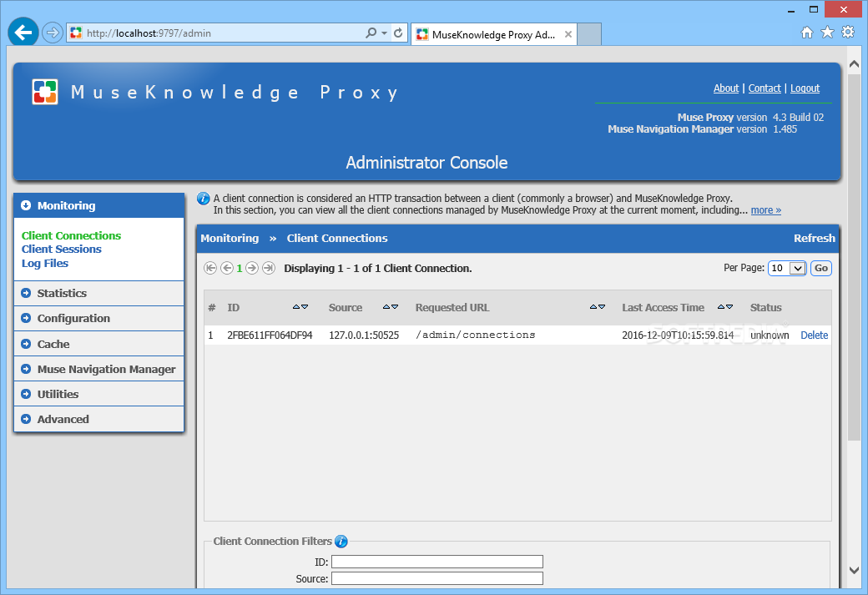The image size is (868, 595).
Task: Click source 127.0.0.1:50525 cell
Action: (364, 335)
